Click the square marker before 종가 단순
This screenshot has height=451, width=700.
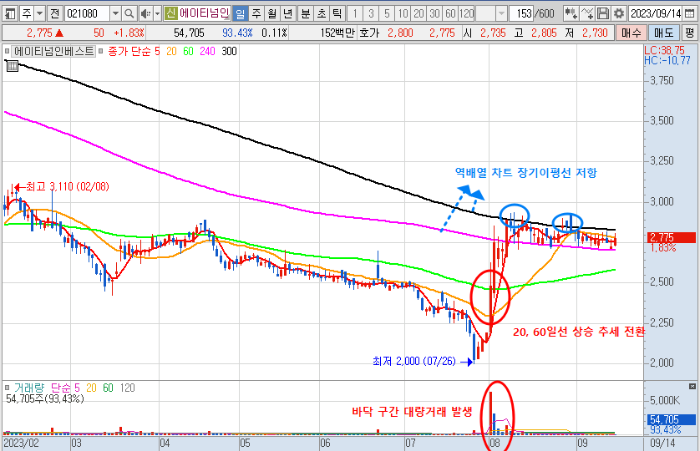(101, 51)
